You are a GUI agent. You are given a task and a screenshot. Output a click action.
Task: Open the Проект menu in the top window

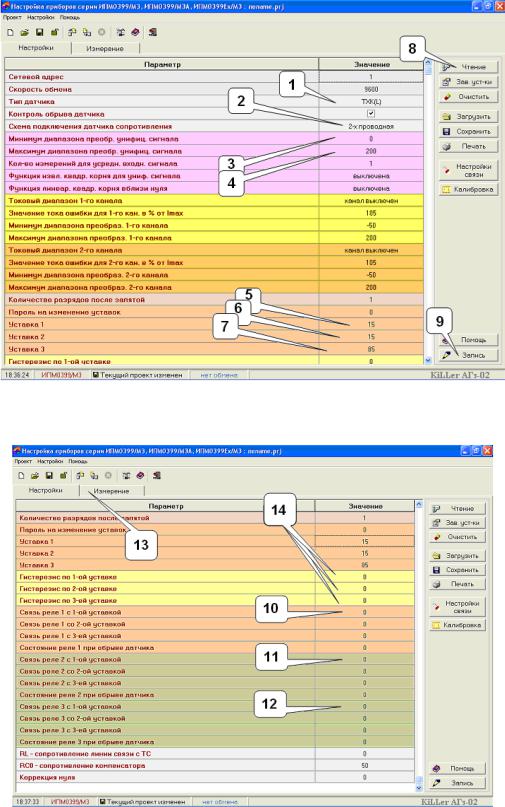pos(12,17)
